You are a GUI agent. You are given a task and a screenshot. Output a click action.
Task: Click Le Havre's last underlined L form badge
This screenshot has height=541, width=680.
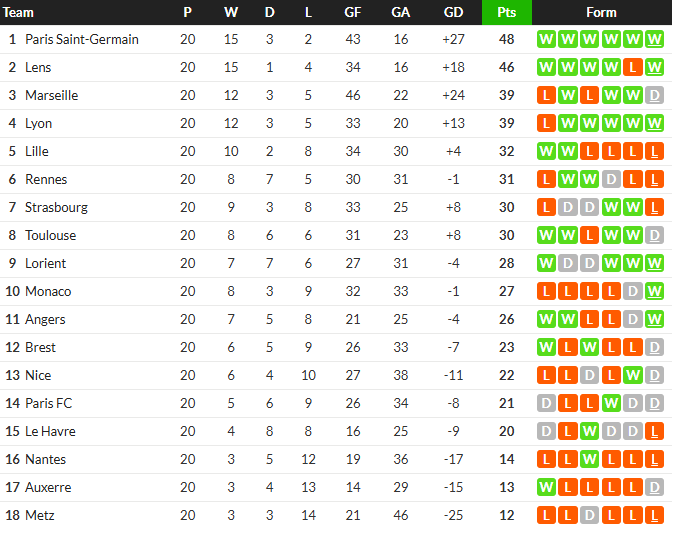point(654,431)
